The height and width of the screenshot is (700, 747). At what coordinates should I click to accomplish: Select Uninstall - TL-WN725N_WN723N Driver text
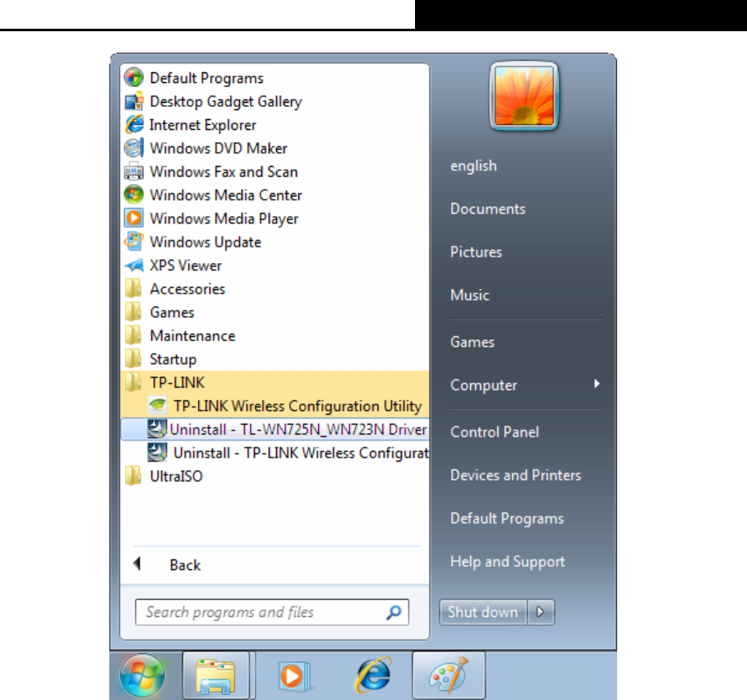(x=298, y=429)
